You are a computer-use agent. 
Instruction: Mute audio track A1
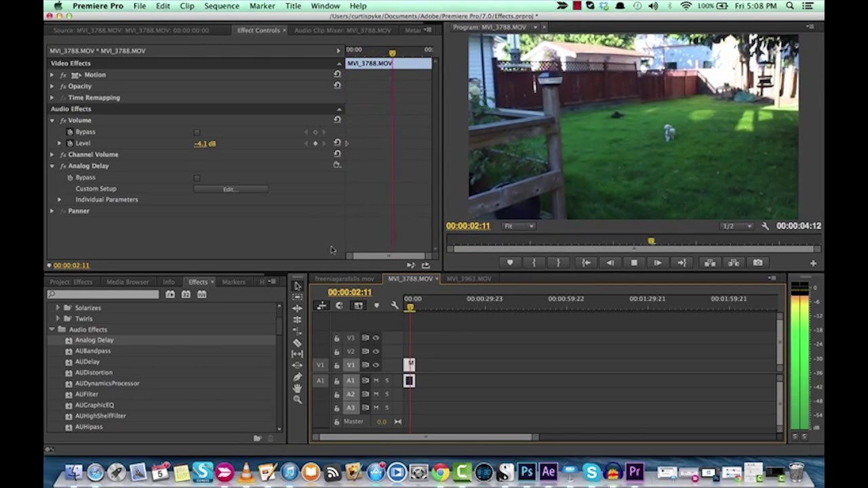376,380
